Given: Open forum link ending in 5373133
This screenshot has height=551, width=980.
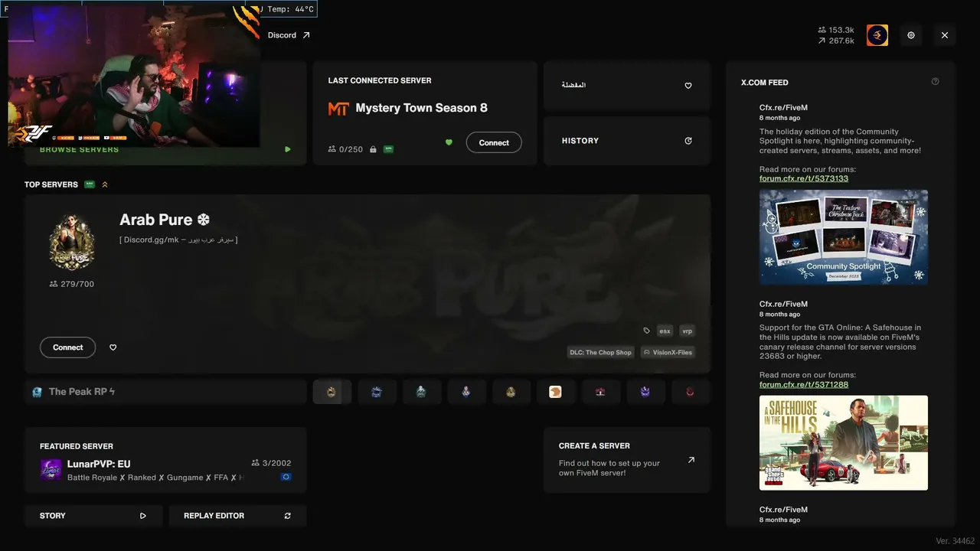Looking at the screenshot, I should pyautogui.click(x=804, y=178).
